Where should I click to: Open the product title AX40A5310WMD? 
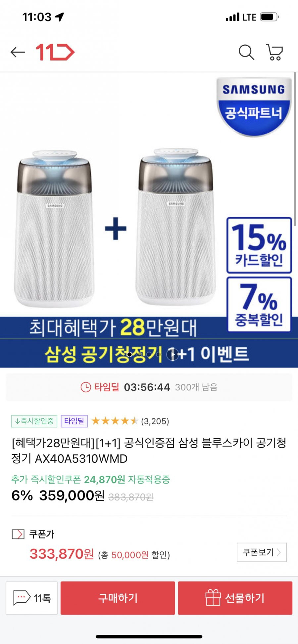pyautogui.click(x=149, y=451)
